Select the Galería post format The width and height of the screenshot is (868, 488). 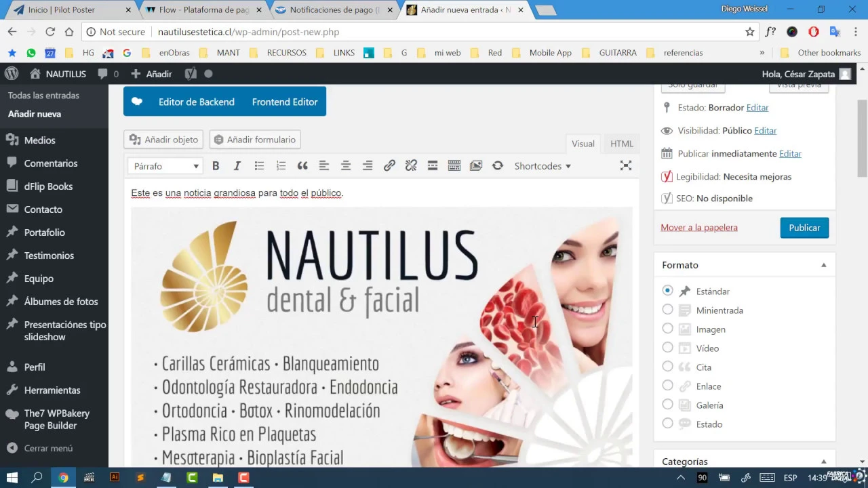668,404
